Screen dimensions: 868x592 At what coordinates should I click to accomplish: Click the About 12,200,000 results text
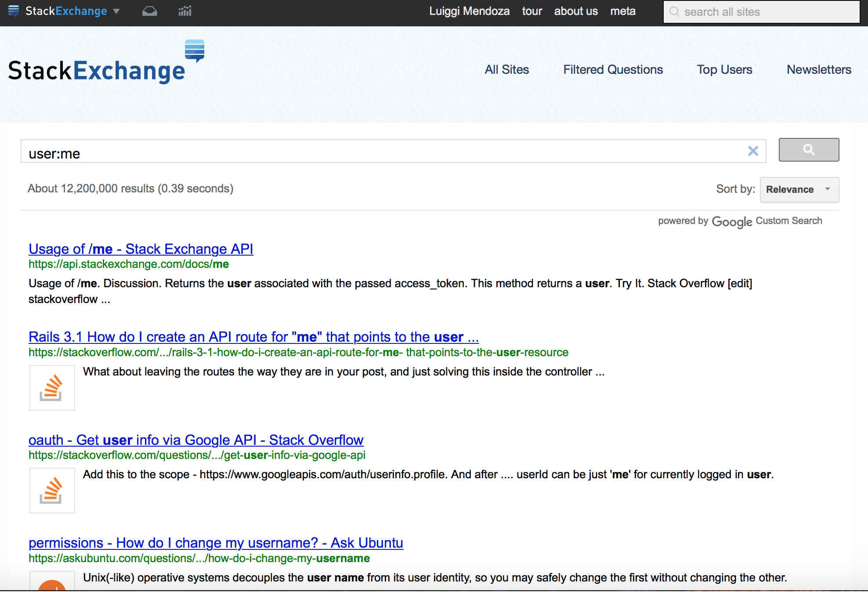click(x=130, y=189)
